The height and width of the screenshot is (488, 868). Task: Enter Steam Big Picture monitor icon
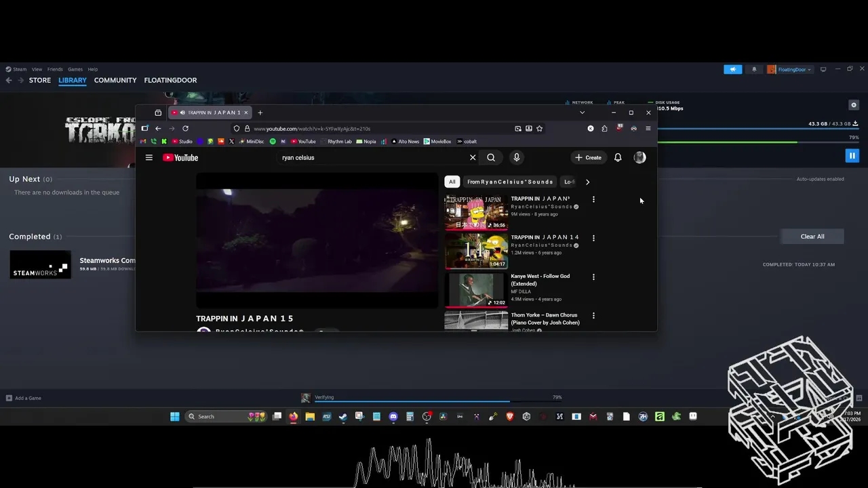(823, 69)
